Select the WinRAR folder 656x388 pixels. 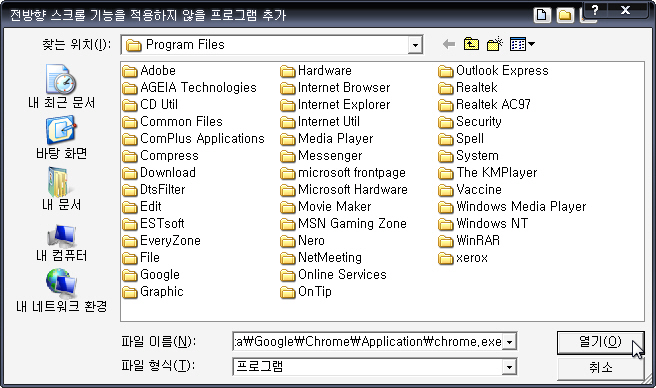469,241
